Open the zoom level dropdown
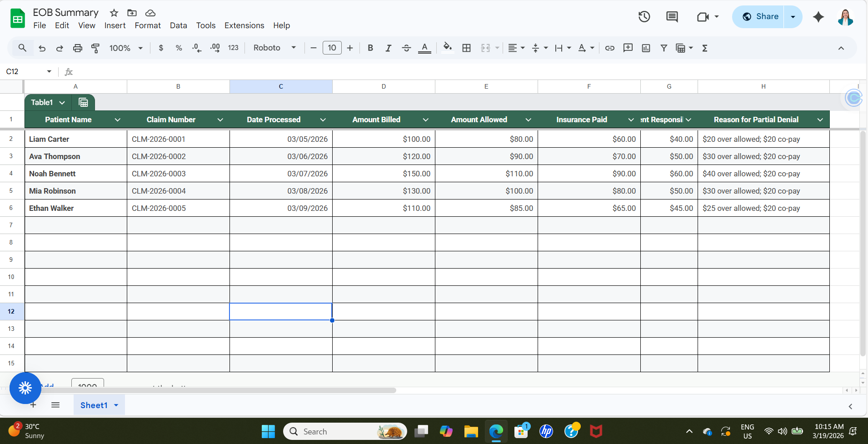The image size is (868, 444). [126, 48]
